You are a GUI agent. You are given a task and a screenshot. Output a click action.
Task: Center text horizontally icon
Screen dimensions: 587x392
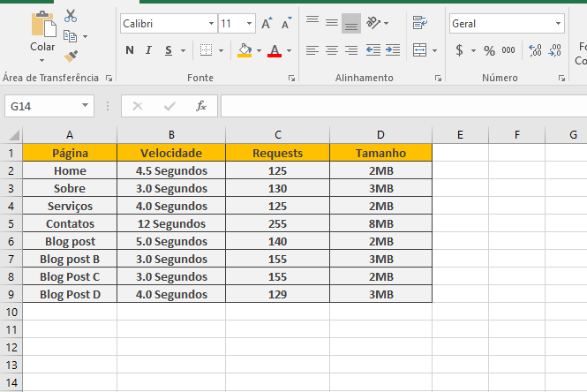click(x=332, y=50)
